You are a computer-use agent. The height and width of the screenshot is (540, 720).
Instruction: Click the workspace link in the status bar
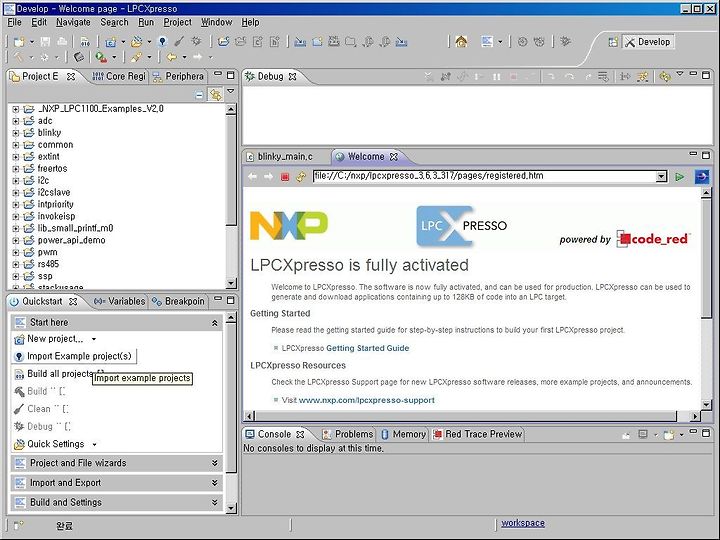[523, 523]
